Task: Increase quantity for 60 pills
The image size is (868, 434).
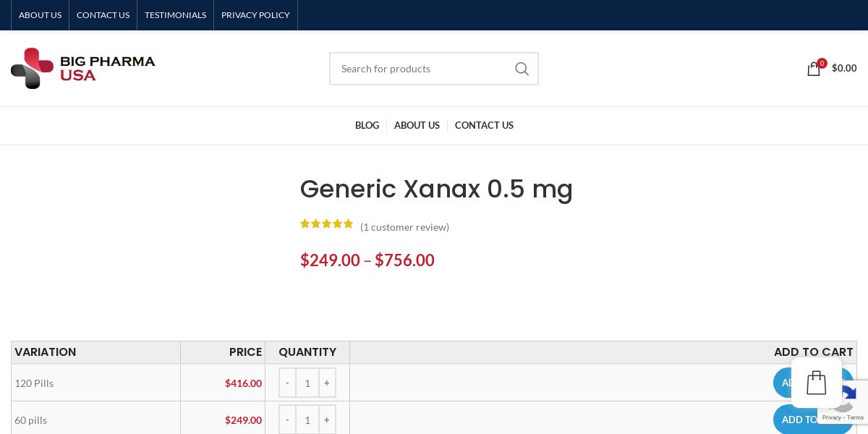Action: [327, 420]
